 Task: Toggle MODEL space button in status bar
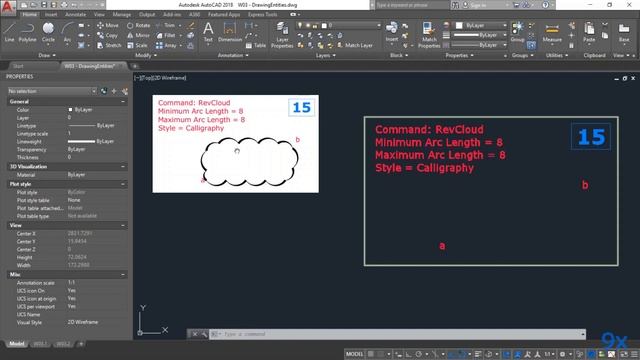click(354, 354)
